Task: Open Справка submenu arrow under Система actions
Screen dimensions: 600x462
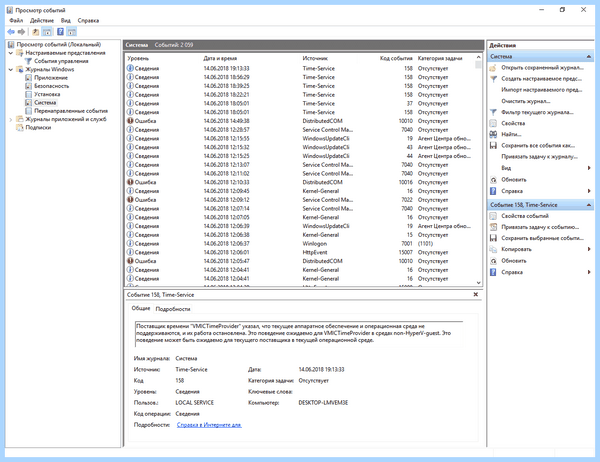Action: [589, 191]
